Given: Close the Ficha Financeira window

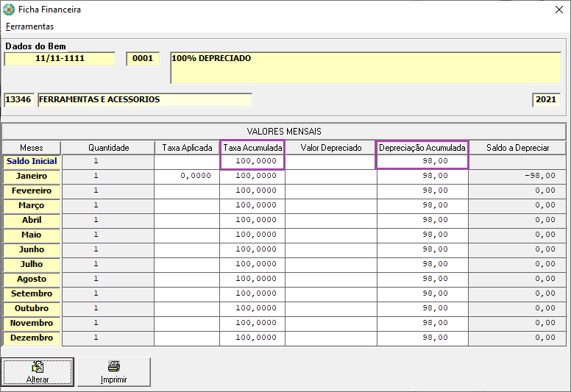Looking at the screenshot, I should (x=558, y=10).
